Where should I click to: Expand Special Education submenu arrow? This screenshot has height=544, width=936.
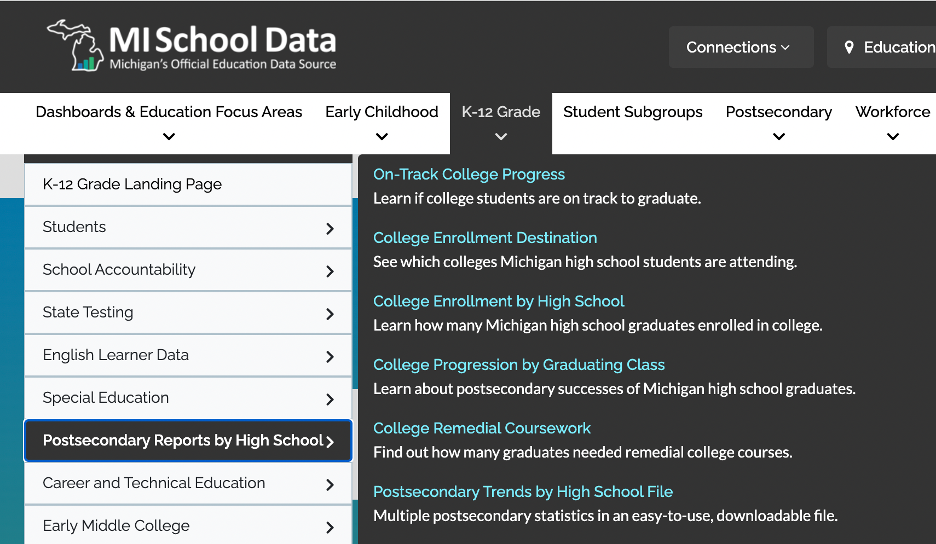coord(330,399)
